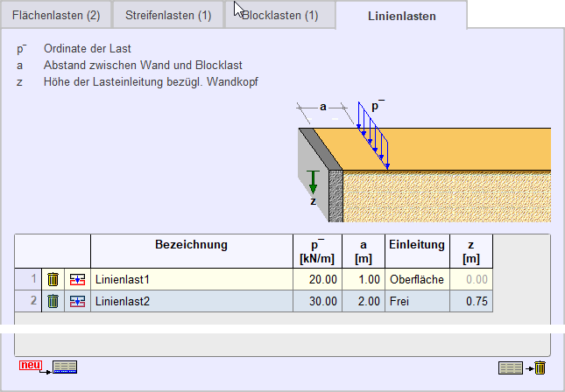Open Einleitung cell showing 'Oberfläche'
This screenshot has height=392, width=565.
pos(417,279)
